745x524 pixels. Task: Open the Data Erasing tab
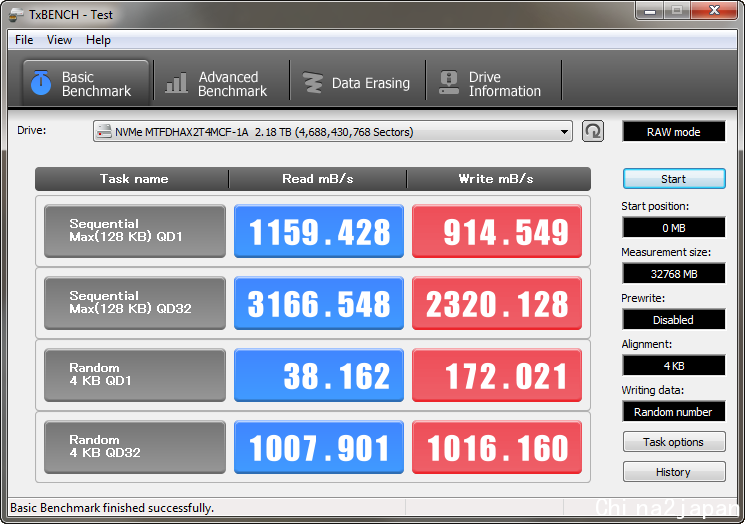pyautogui.click(x=357, y=83)
